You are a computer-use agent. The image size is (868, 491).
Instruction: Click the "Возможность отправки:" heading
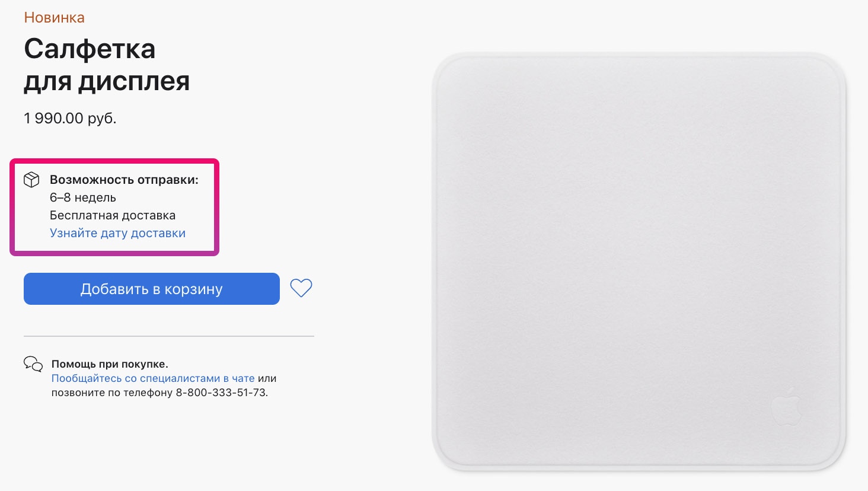(124, 180)
